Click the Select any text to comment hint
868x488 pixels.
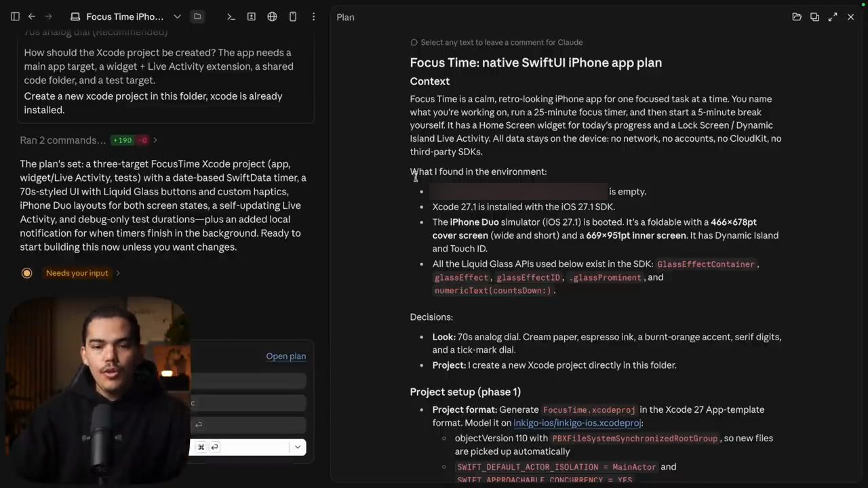coord(496,42)
